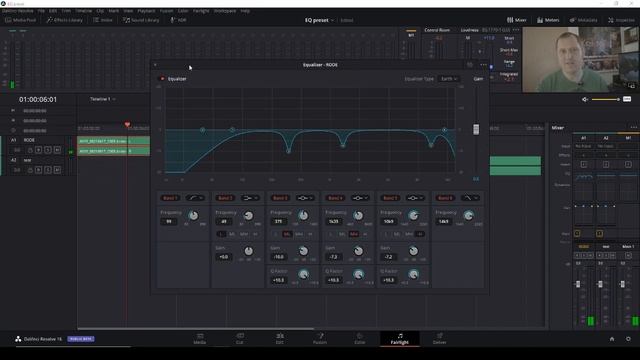Select the ML range on Band 3
This screenshot has width=640, height=360.
point(287,234)
